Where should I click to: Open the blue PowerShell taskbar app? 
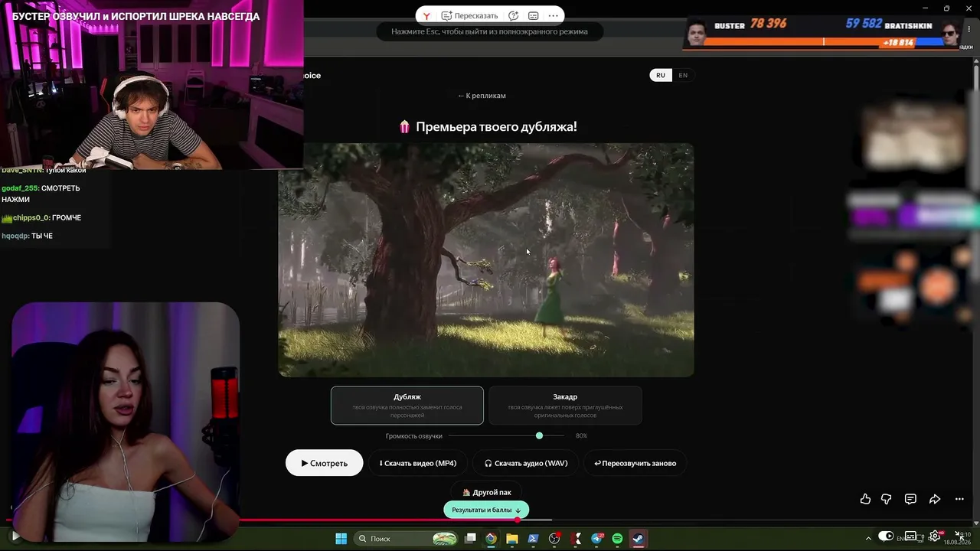pos(533,539)
